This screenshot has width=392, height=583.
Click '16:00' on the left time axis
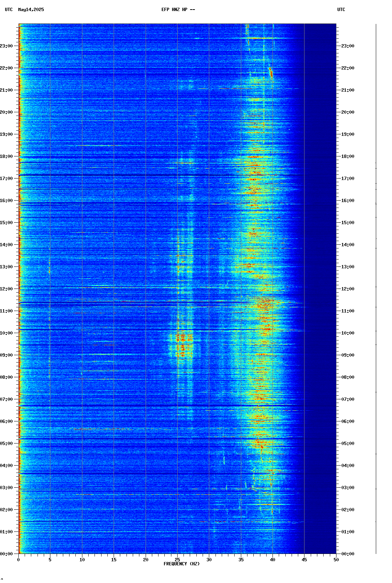(x=6, y=201)
